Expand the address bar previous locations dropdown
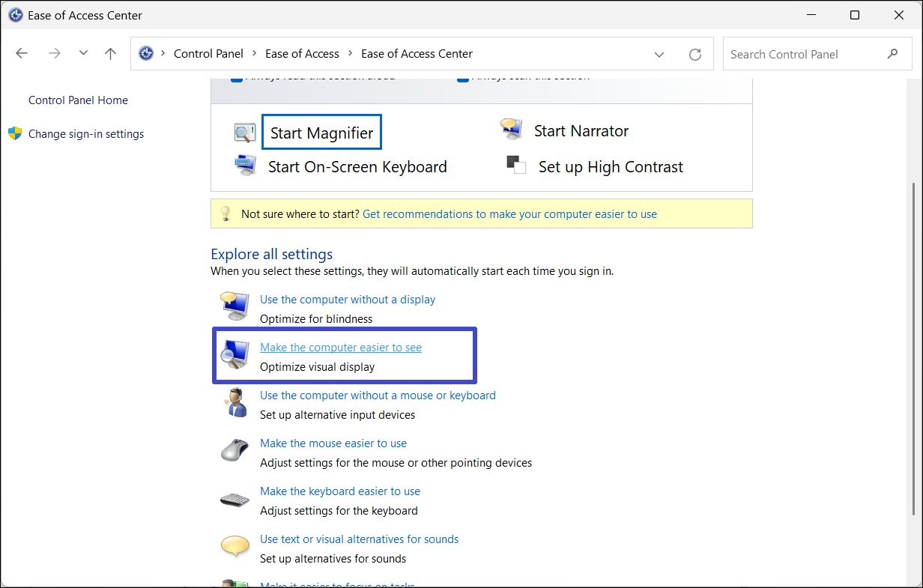 click(x=659, y=54)
